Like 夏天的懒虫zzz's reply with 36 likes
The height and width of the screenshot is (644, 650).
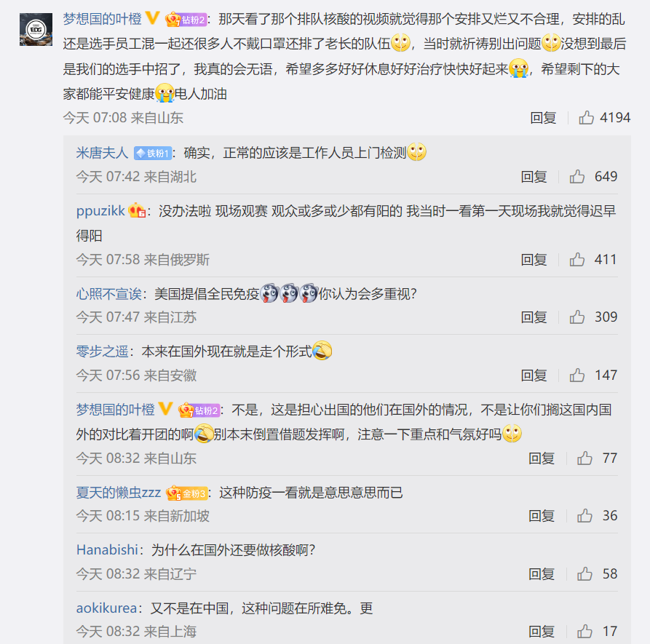pyautogui.click(x=584, y=515)
